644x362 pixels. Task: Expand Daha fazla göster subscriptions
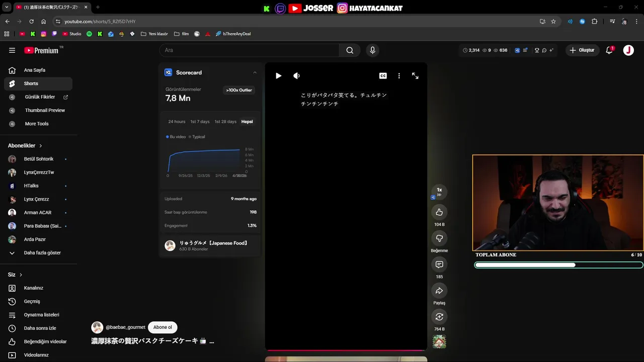[x=39, y=253]
